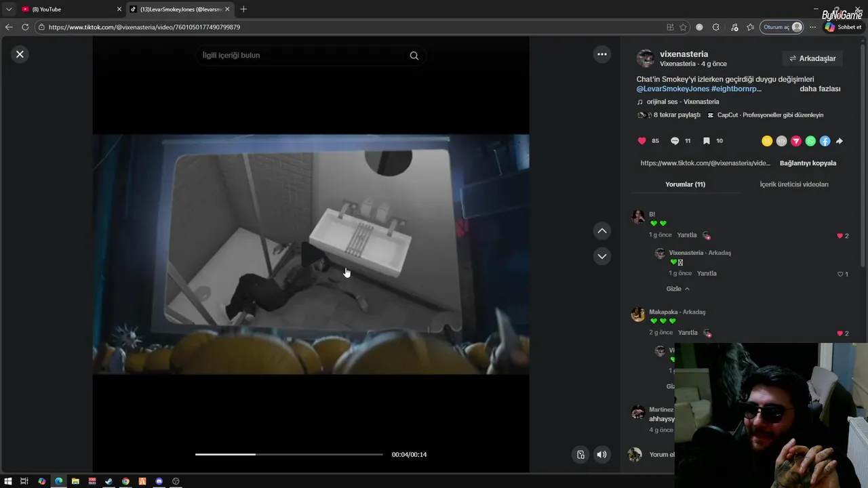Screen dimensions: 868x488
Task: Click the playing video to pause it
Action: point(311,254)
